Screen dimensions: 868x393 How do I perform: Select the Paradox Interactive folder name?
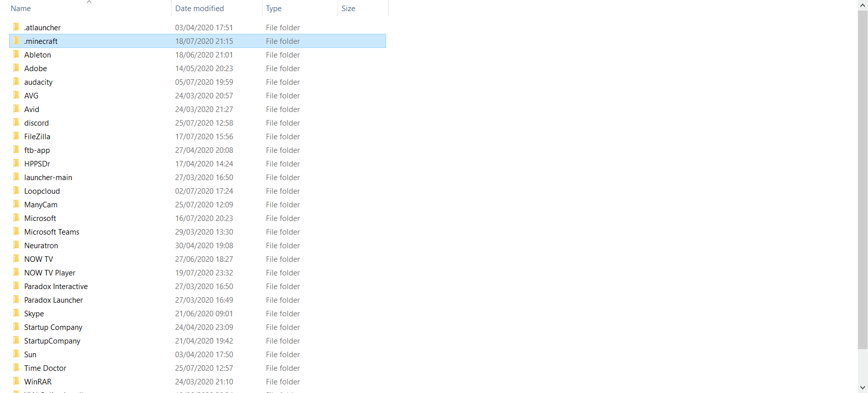click(56, 286)
